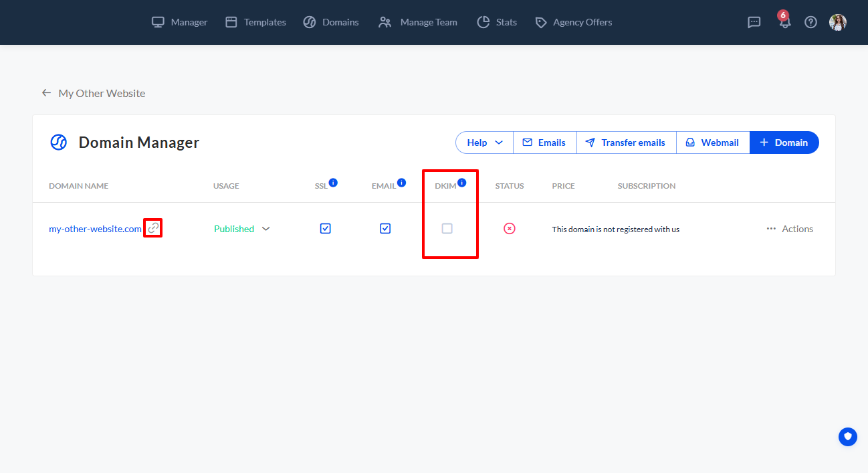Screen dimensions: 868x473
Task: Open the my-other-website.com domain link
Action: (95, 229)
